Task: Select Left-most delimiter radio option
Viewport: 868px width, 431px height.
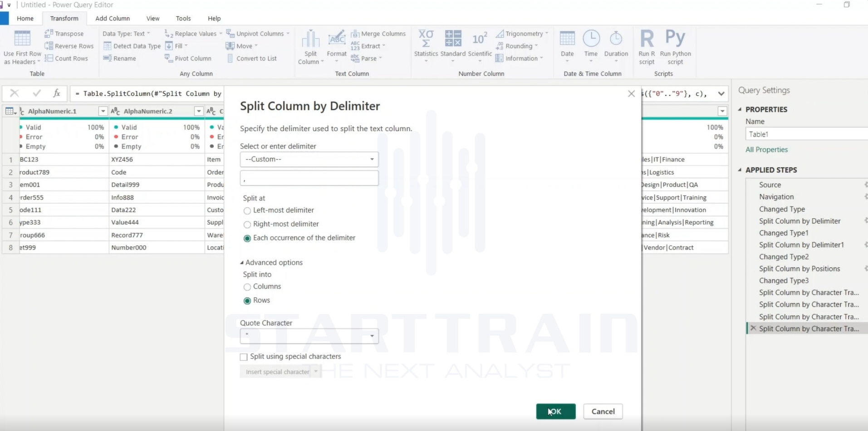Action: (247, 211)
